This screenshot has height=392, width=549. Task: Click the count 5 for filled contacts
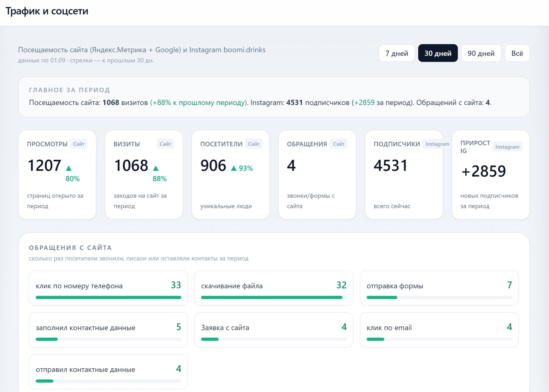click(x=179, y=327)
